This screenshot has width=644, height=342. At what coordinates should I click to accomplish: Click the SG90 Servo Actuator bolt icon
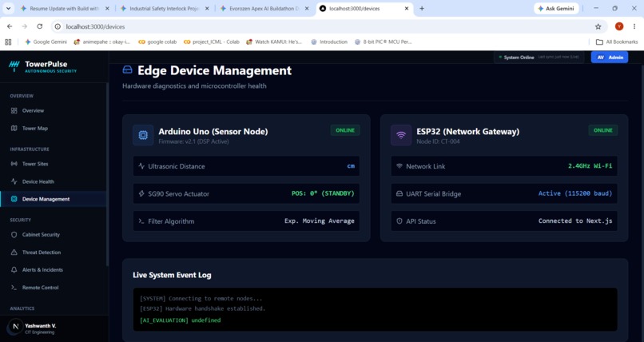click(141, 193)
